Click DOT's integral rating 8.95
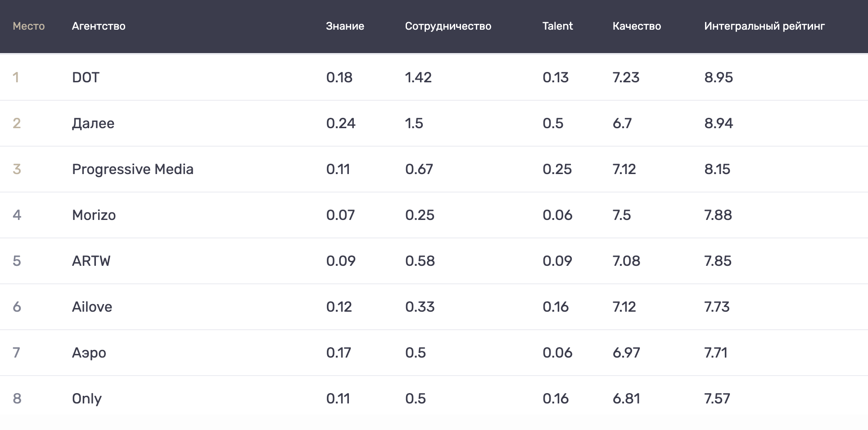This screenshot has width=868, height=430. pyautogui.click(x=719, y=77)
